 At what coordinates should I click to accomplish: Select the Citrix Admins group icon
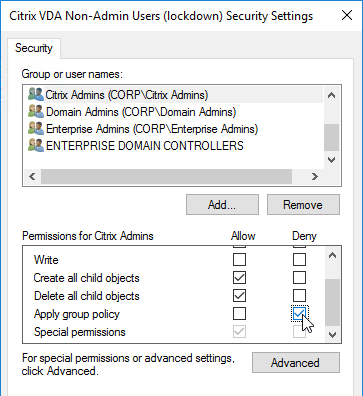[x=36, y=95]
